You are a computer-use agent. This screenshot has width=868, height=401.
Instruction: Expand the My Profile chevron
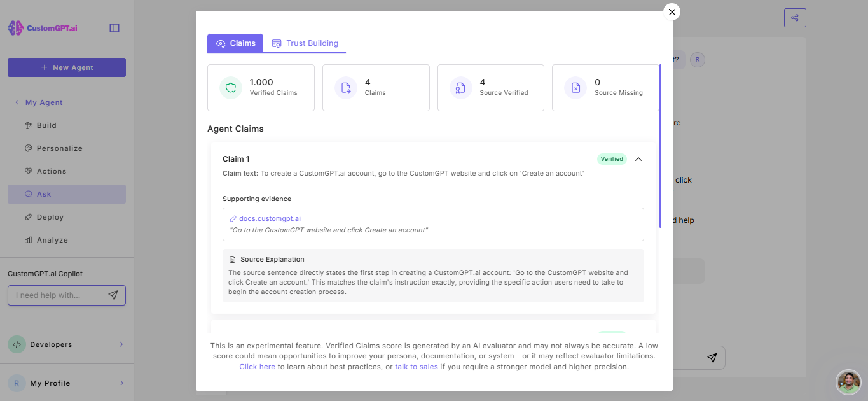coord(121,383)
